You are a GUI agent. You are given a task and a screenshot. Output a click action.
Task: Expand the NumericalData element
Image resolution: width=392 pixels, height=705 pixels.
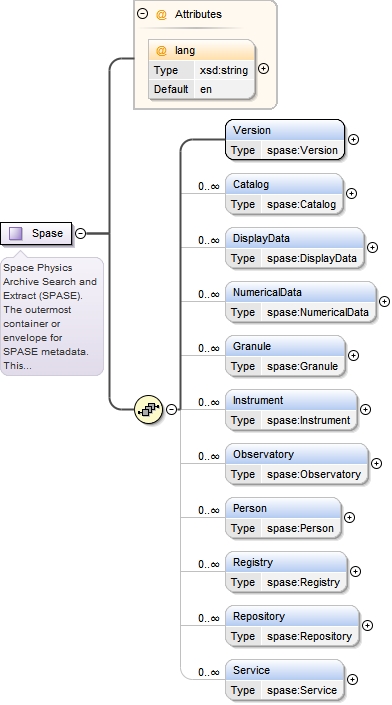point(384,302)
